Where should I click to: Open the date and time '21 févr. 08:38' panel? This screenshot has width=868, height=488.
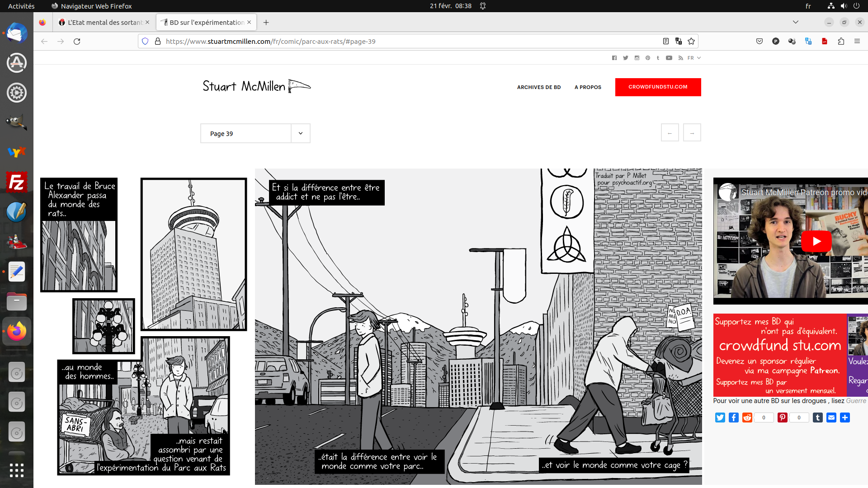coord(450,6)
